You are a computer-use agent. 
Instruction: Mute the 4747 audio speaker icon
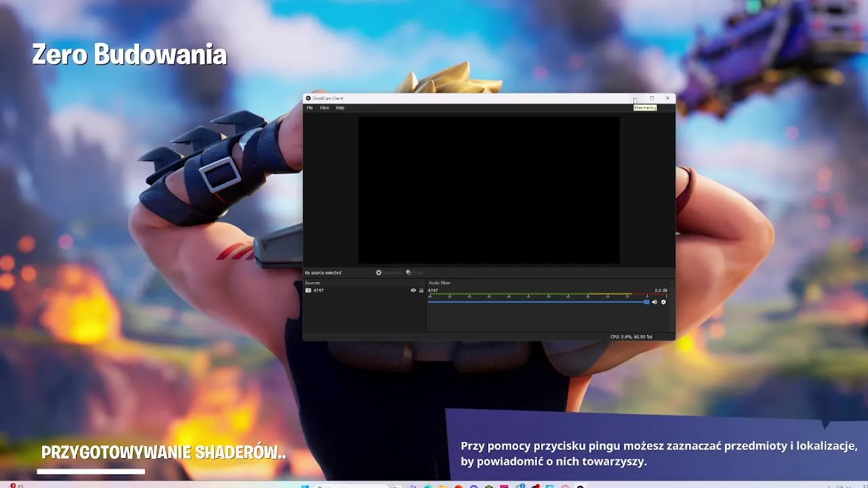pos(654,302)
